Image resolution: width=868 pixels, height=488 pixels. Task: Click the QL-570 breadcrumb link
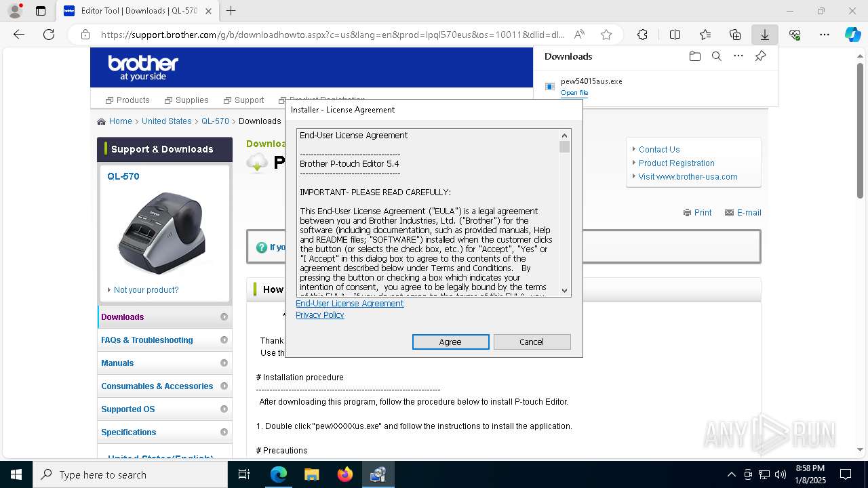tap(215, 121)
